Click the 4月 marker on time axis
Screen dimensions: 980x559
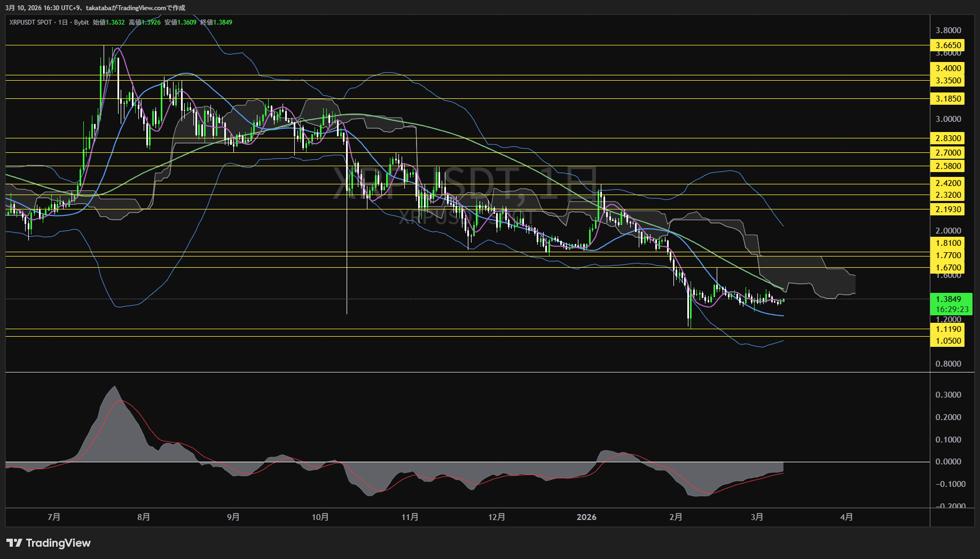click(846, 517)
